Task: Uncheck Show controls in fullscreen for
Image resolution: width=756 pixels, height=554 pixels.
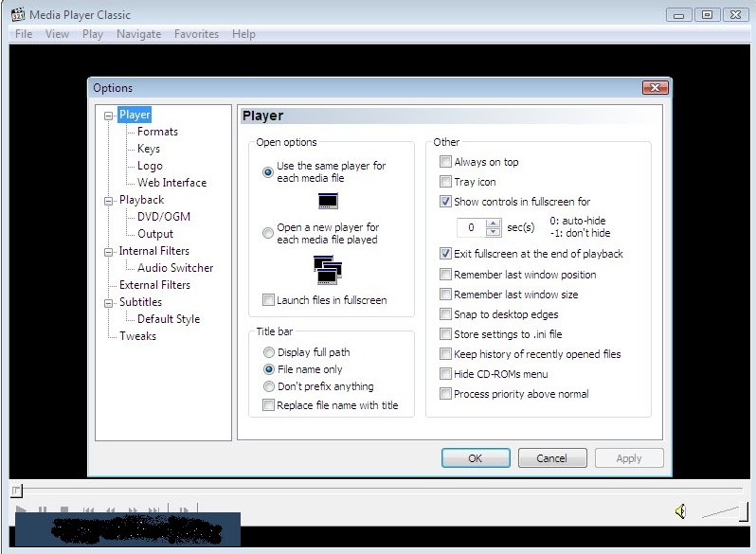Action: (x=445, y=202)
